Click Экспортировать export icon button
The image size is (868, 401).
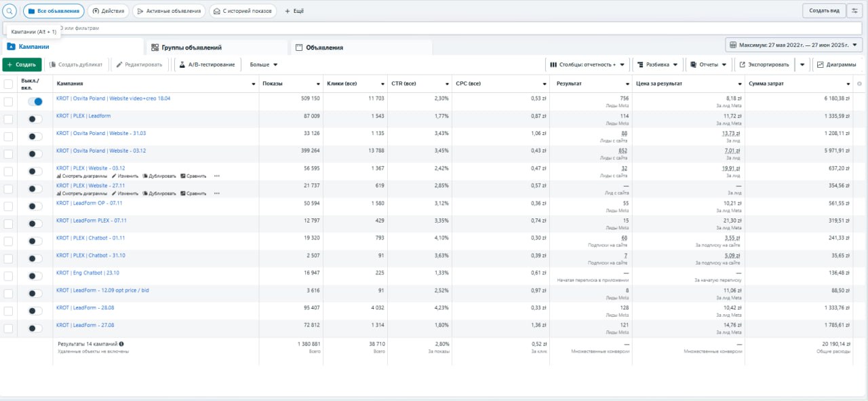764,64
